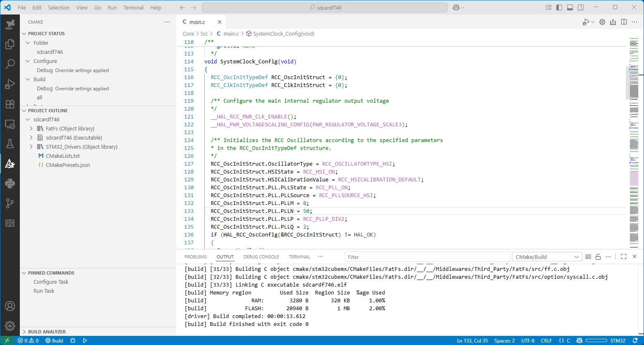Open the Accounts menu icon
Screen dimensions: 644x345
click(x=10, y=306)
